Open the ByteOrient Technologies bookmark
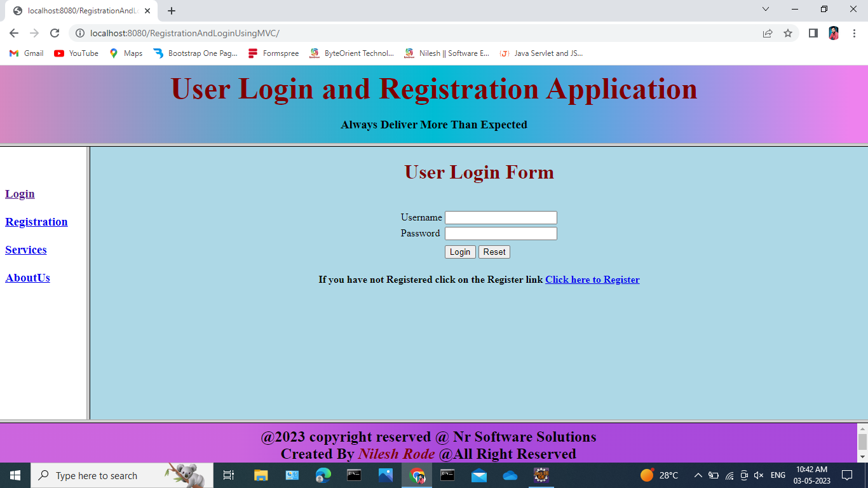Image resolution: width=868 pixels, height=488 pixels. [351, 53]
